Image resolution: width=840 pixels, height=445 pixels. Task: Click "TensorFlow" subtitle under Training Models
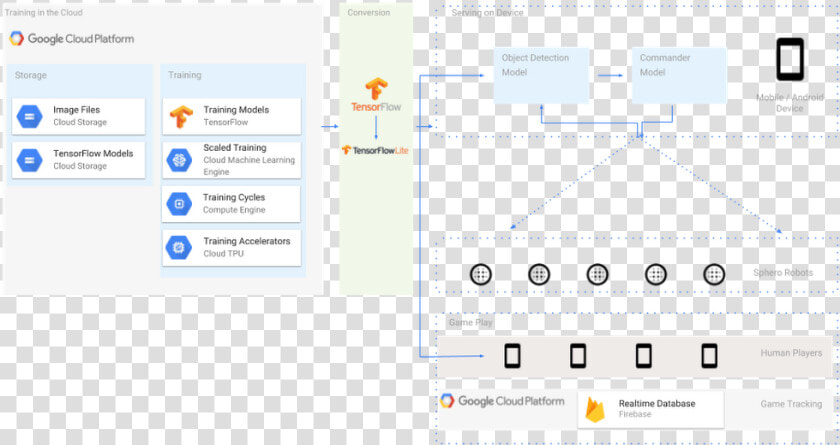tap(226, 122)
